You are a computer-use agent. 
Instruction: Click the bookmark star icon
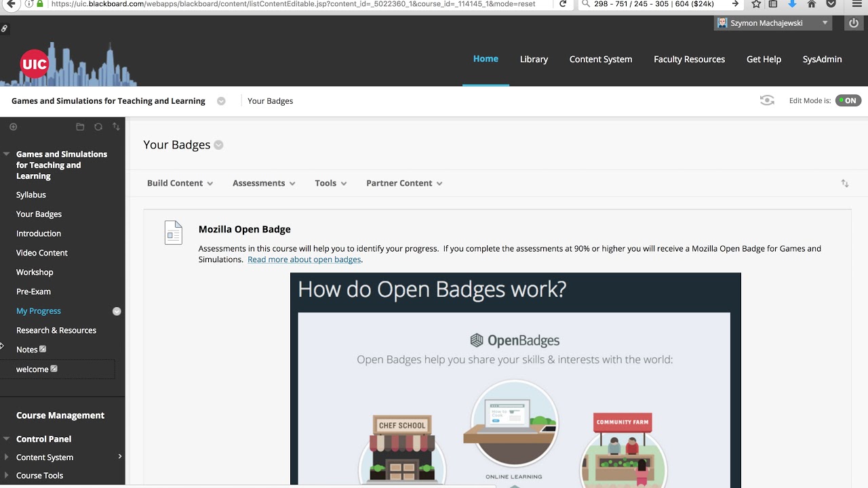[756, 4]
